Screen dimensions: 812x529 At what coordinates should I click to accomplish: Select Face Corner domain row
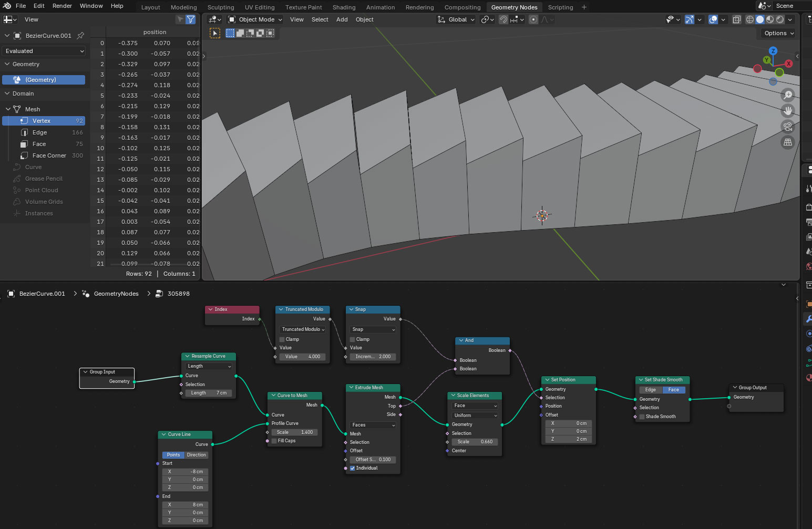[x=49, y=155]
